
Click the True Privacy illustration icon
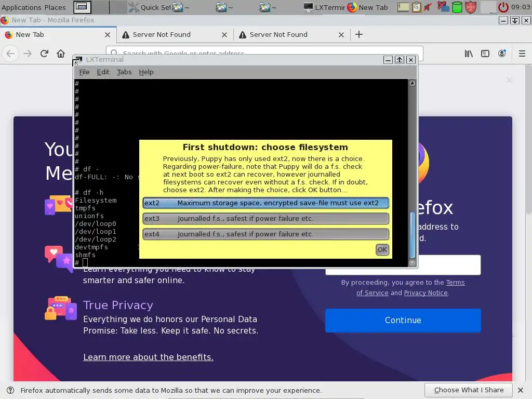61,308
